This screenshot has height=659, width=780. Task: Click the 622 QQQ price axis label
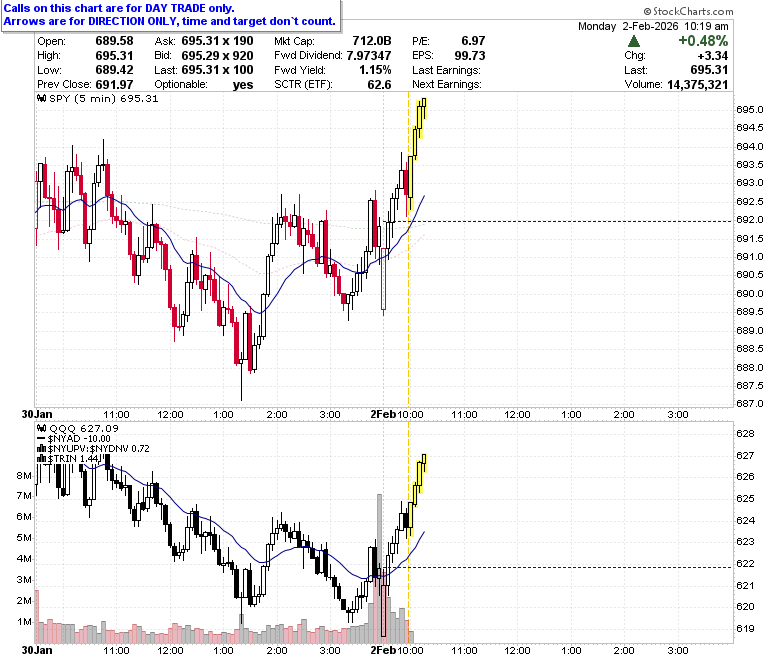[745, 564]
